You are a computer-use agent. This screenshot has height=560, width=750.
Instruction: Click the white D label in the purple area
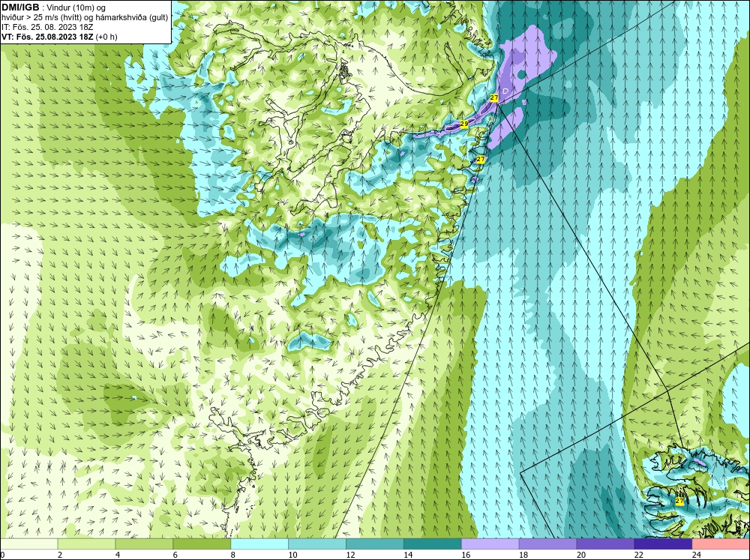[x=505, y=91]
